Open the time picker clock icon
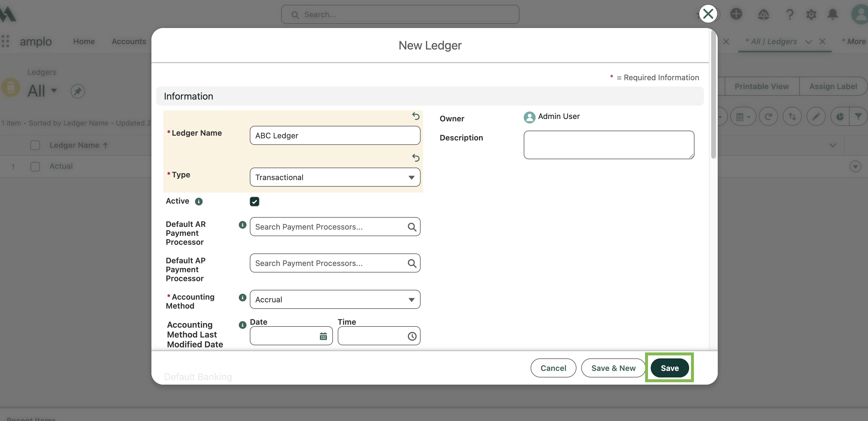The image size is (868, 421). tap(412, 336)
